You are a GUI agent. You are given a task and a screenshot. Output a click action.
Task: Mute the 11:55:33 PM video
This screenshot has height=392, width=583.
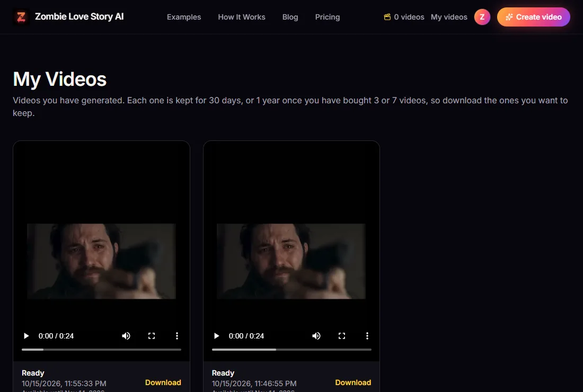[x=126, y=336]
